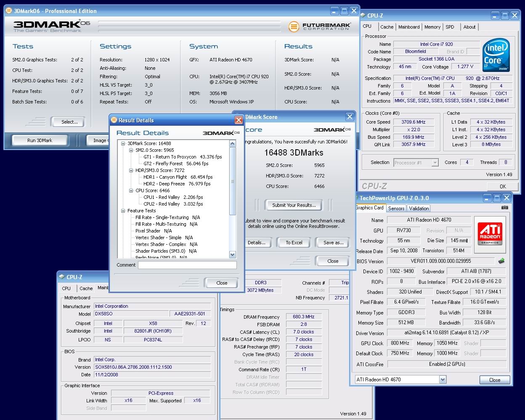Click the results tree scroll down arrow
The width and height of the screenshot is (525, 420).
pos(233,254)
